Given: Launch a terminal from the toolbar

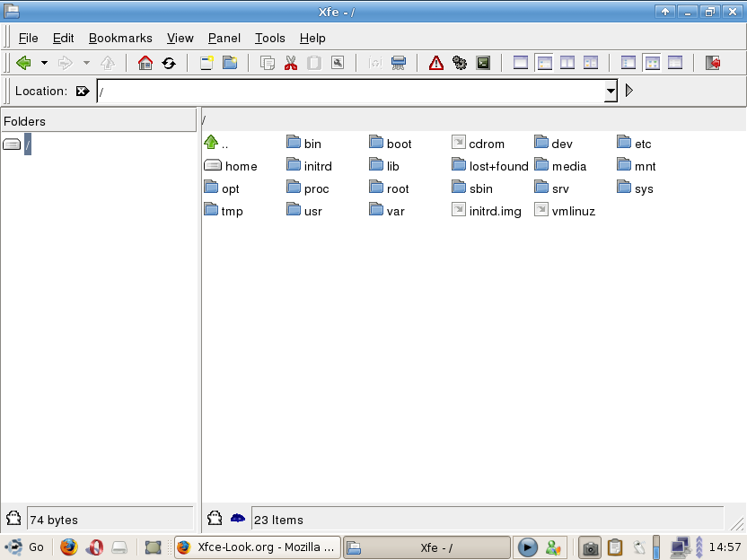Looking at the screenshot, I should tap(483, 63).
